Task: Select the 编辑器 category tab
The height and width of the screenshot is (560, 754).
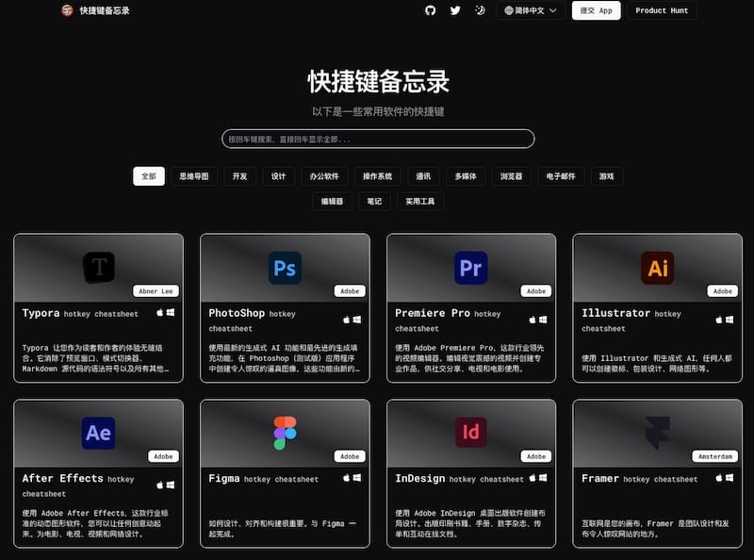Action: [x=332, y=201]
